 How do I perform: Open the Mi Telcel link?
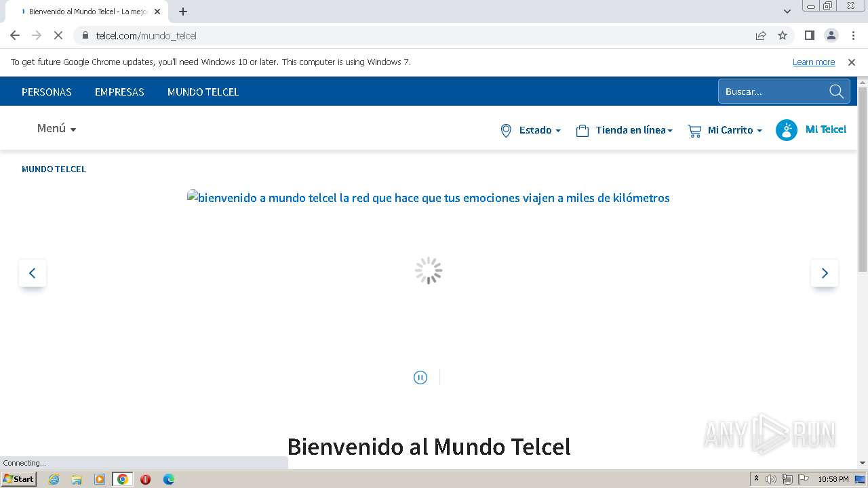pos(826,129)
